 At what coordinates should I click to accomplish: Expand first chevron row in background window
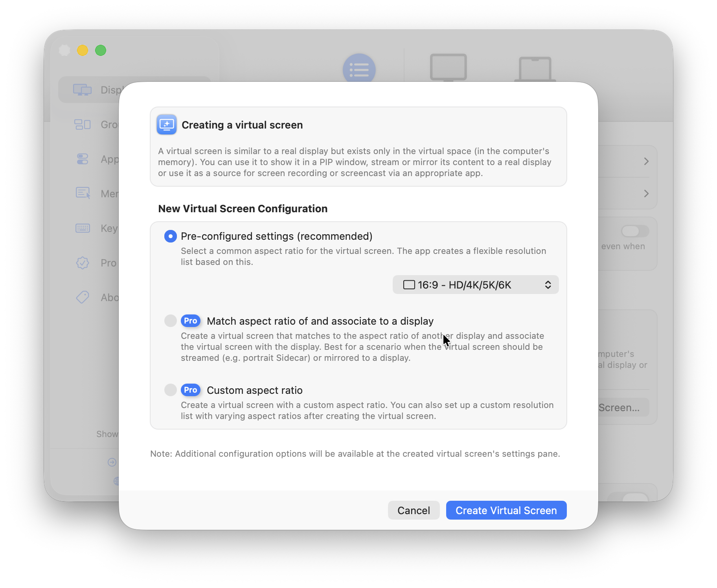click(646, 161)
